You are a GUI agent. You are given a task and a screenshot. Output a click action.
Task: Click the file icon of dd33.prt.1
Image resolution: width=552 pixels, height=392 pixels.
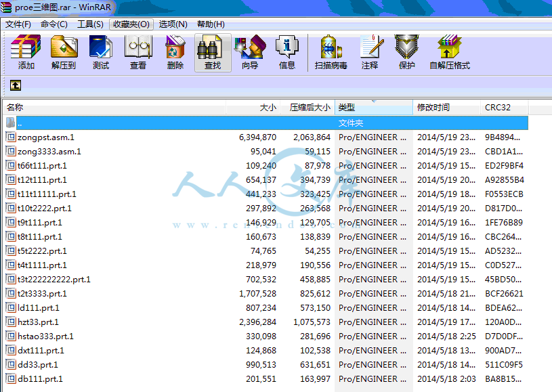(12, 364)
